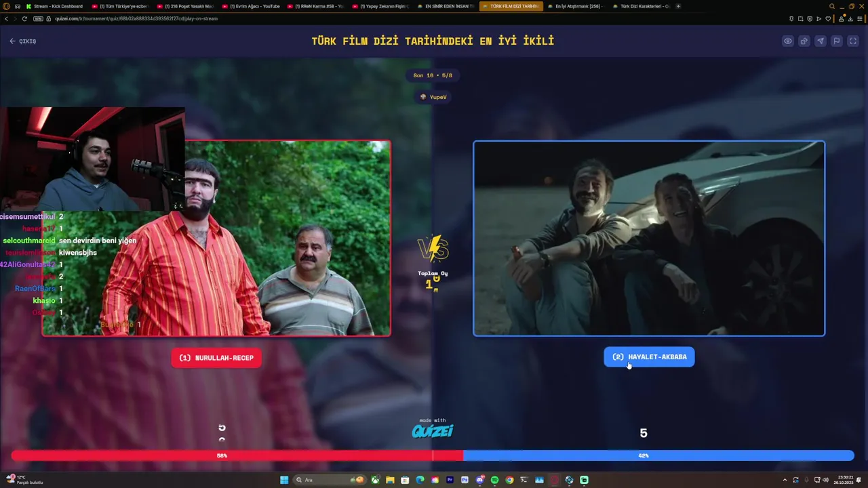Click the browser back arrow
This screenshot has width=868, height=488.
pos(6,18)
